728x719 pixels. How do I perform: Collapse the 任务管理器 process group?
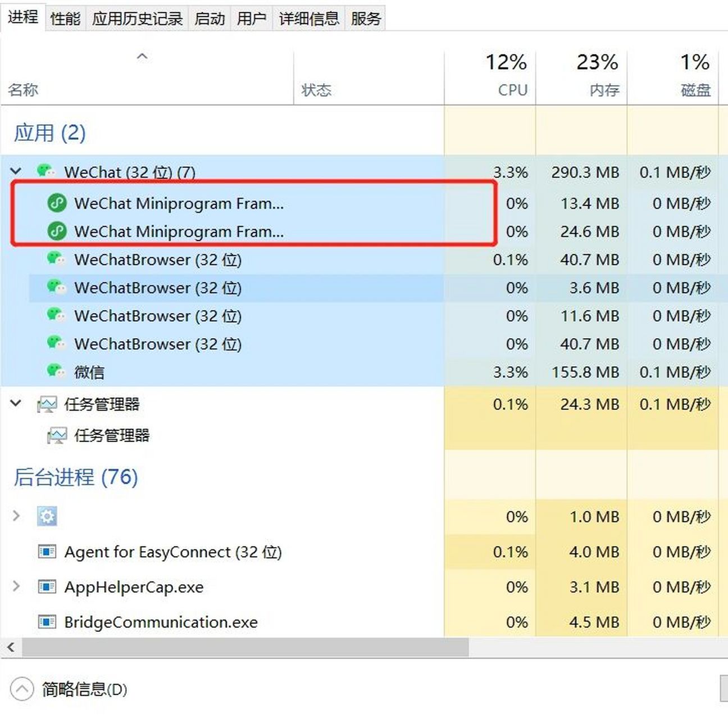pos(16,403)
